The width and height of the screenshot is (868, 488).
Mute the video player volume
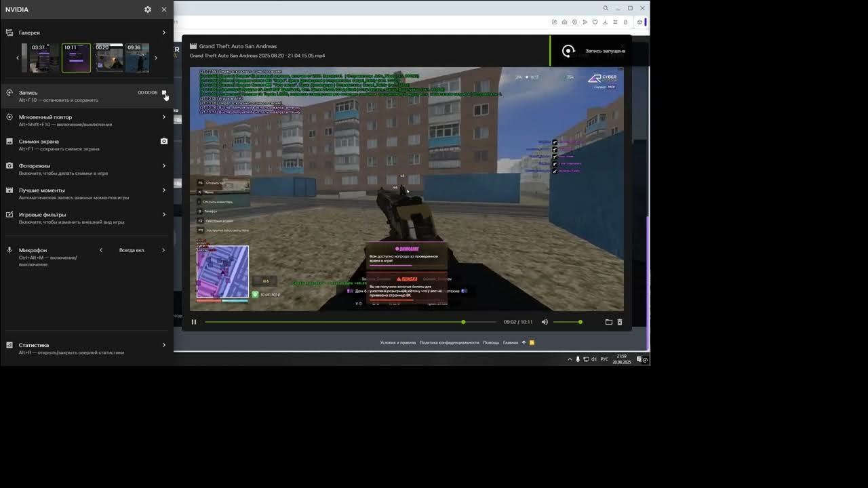pos(545,322)
